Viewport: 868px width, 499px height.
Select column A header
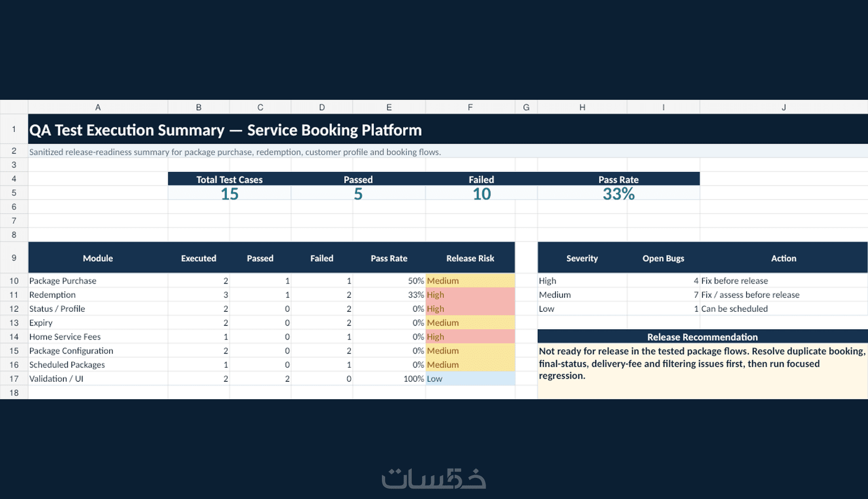[98, 107]
